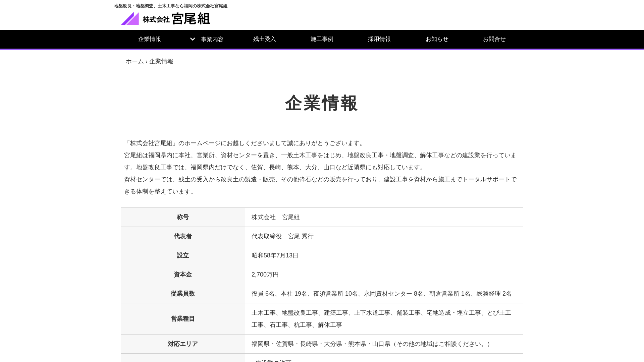Image resolution: width=644 pixels, height=362 pixels.
Task: Click the 従業員数 table heading
Action: 182,294
